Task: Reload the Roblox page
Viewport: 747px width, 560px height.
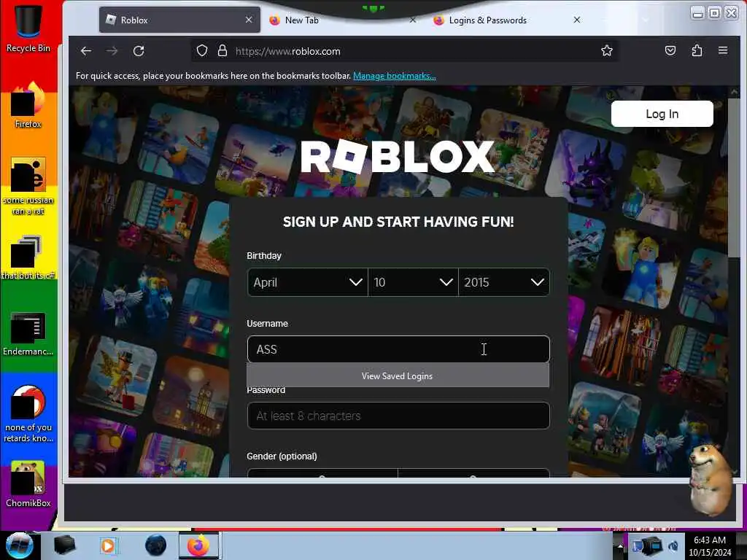Action: click(x=139, y=51)
